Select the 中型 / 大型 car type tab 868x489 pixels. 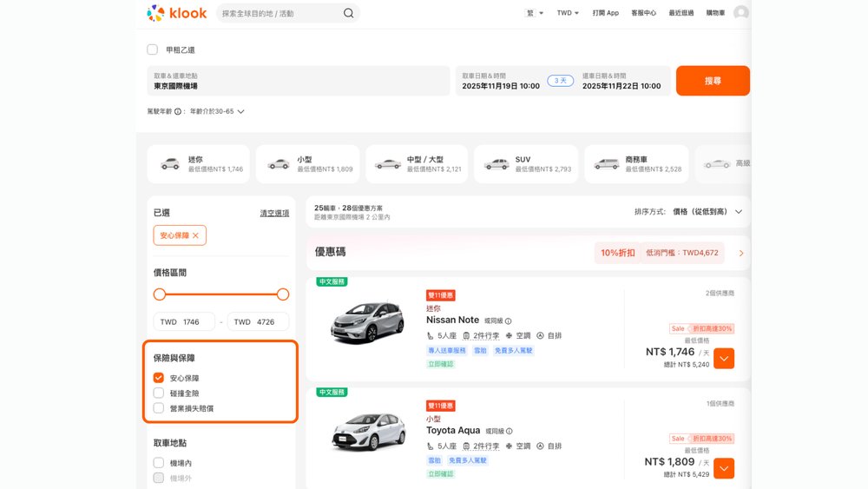click(x=417, y=164)
